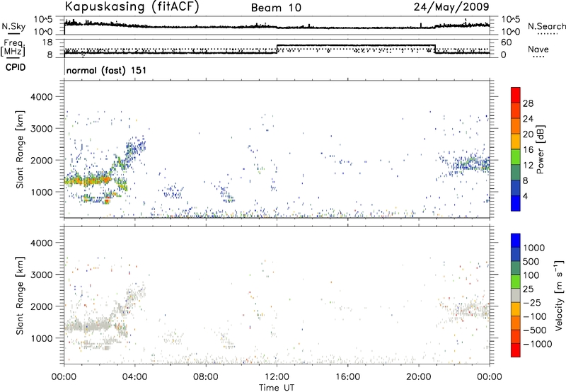Pick the orange 20–24 dB Power swatch
Image resolution: width=566 pixels, height=392 pixels.
coord(516,126)
